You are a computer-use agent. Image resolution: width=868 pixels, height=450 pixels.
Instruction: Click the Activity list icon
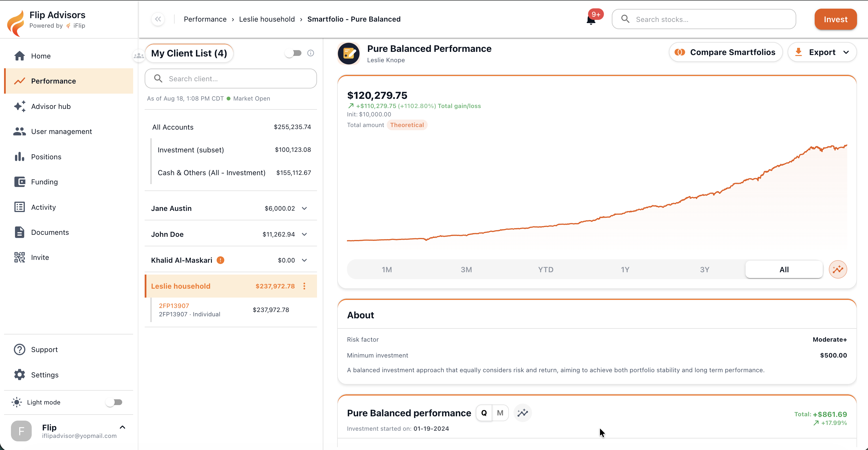point(20,207)
